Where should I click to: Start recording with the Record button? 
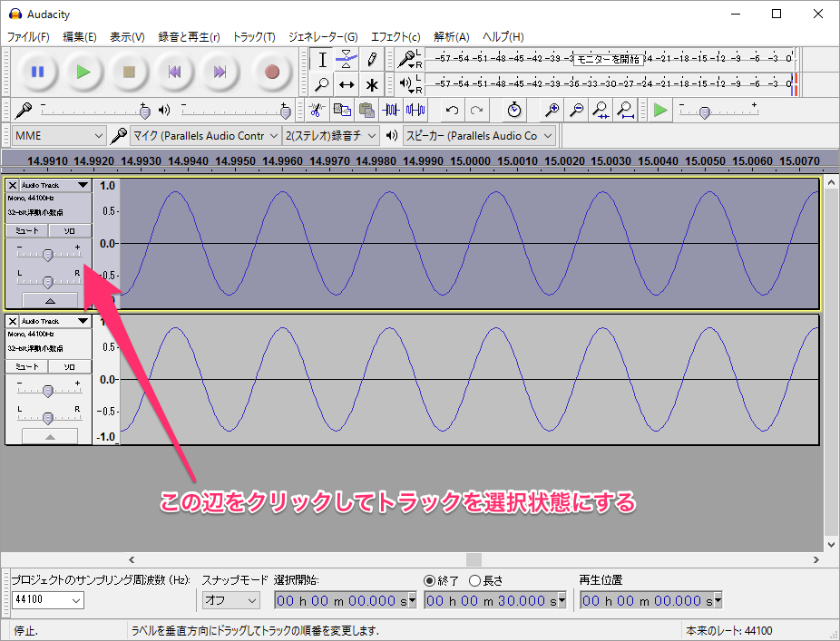[x=271, y=72]
